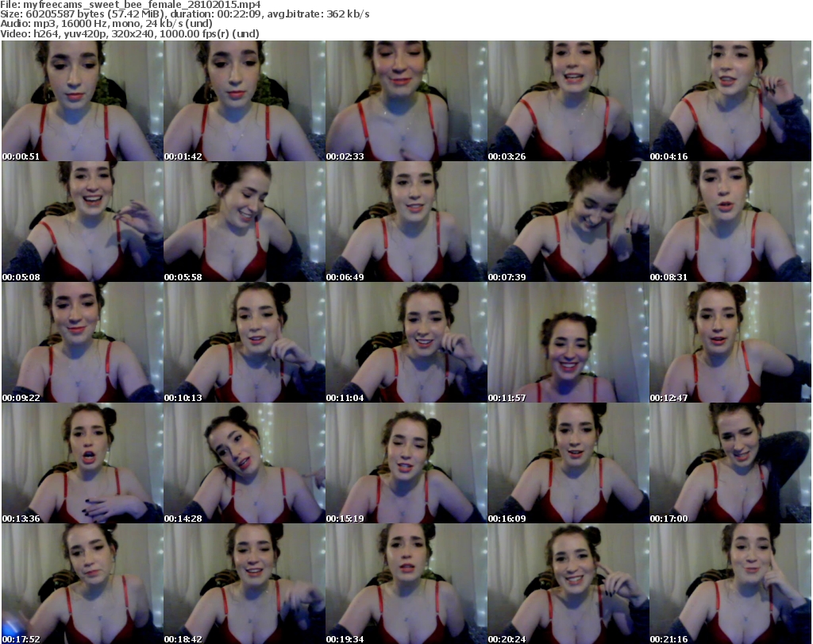This screenshot has width=813, height=644.
Task: Select the thumbnail frame stamped 00:01:42
Action: pos(245,101)
